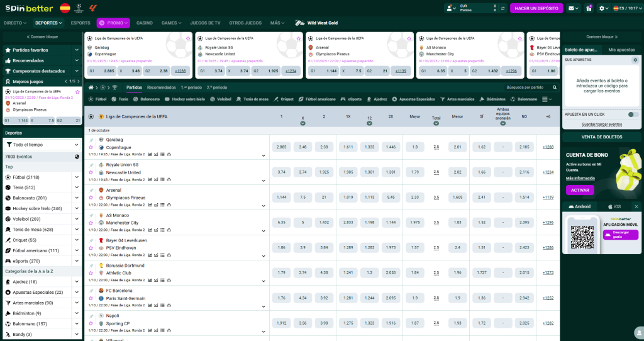Favorite the Arsenal vs Olympiacos match row

tap(91, 197)
